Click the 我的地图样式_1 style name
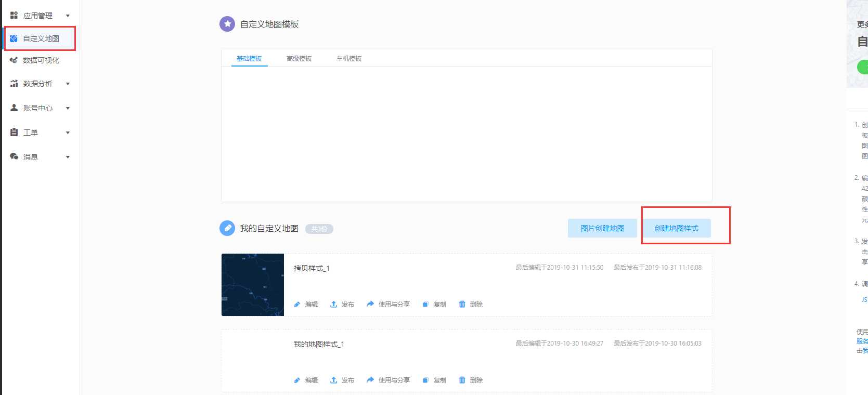 point(319,344)
